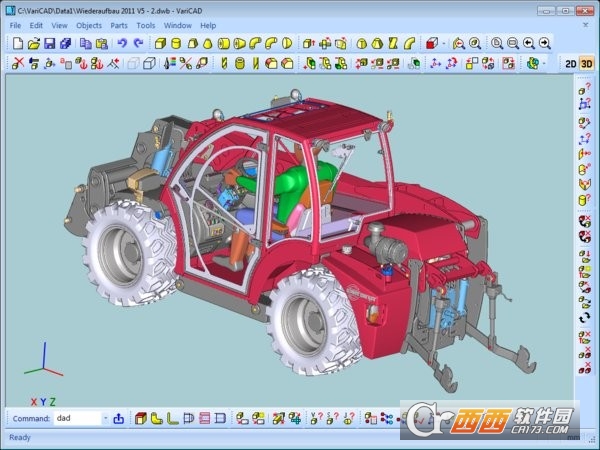Open the Edit menu
This screenshot has width=600, height=450.
click(x=36, y=26)
